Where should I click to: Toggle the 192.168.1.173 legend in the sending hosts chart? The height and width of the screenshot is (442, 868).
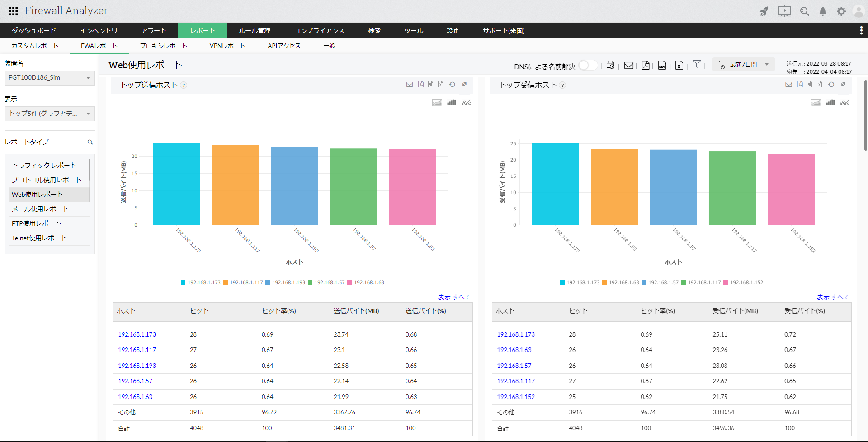[200, 283]
